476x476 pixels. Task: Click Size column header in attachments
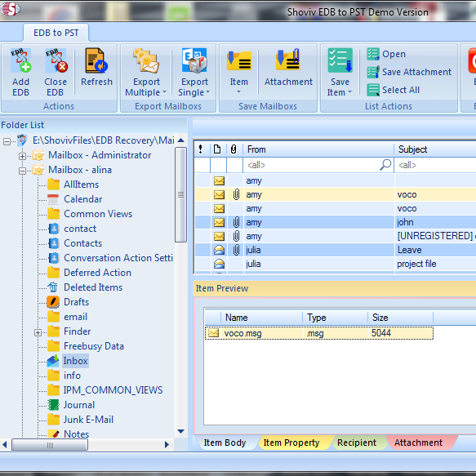pos(401,318)
